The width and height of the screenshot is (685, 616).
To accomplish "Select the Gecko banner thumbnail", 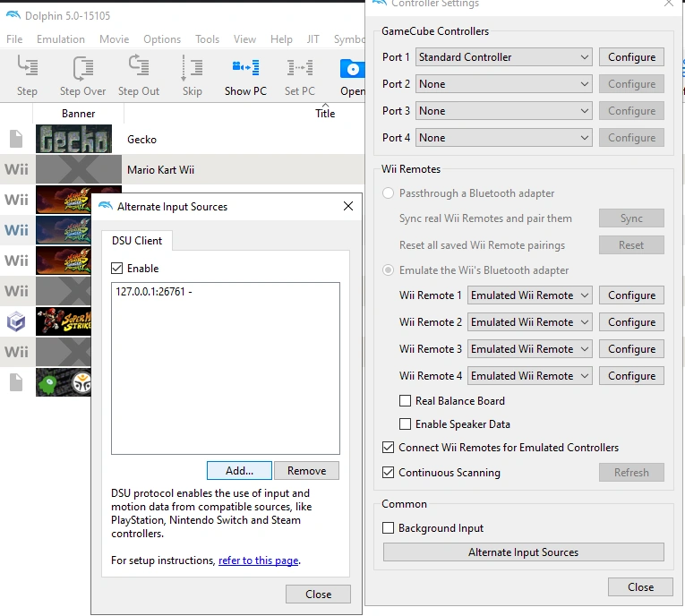I will pyautogui.click(x=73, y=139).
